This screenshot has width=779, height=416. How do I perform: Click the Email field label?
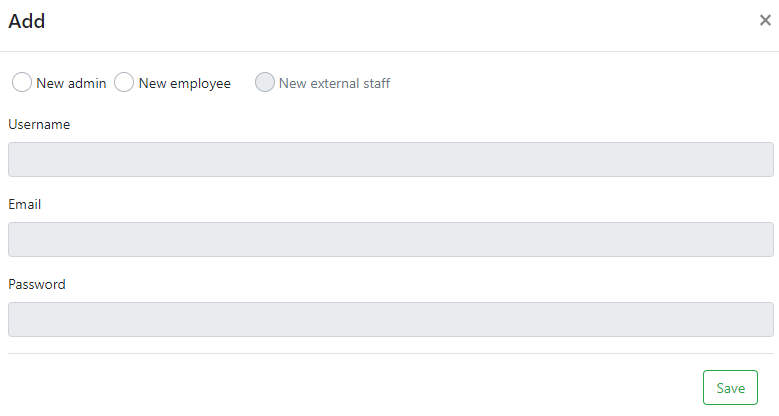(x=24, y=204)
